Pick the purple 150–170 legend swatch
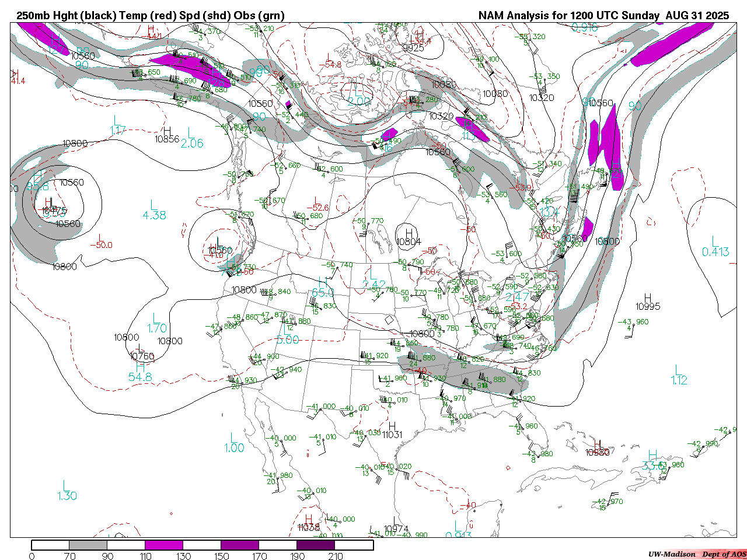This screenshot has width=747, height=560. [240, 545]
